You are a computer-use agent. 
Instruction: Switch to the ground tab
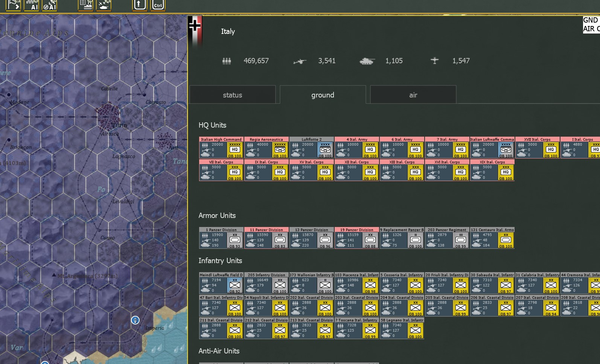click(323, 95)
